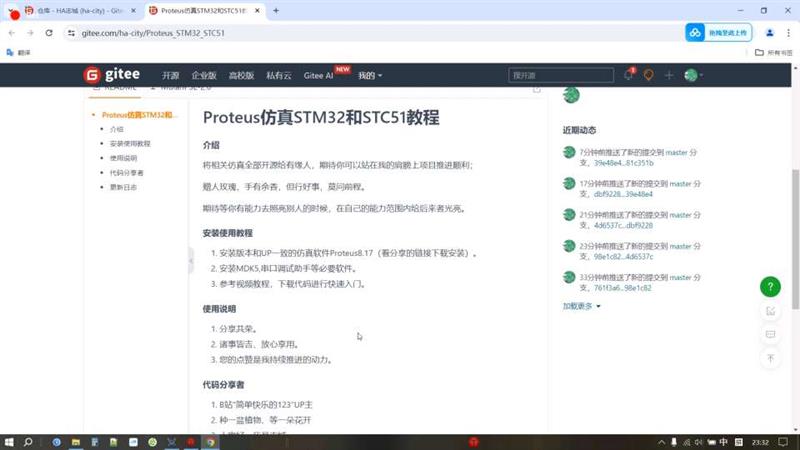Select Proteus仿真STM32和 in the outline
The width and height of the screenshot is (800, 450).
(x=140, y=115)
